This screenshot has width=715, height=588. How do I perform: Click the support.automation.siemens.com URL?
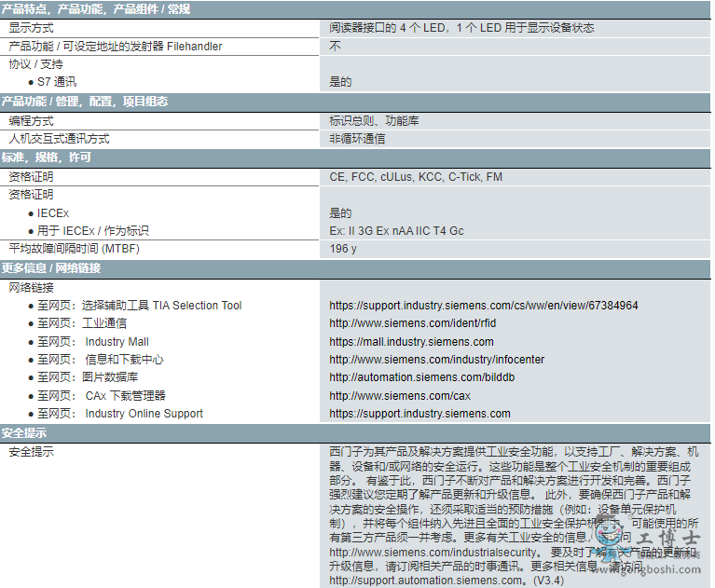(427, 581)
